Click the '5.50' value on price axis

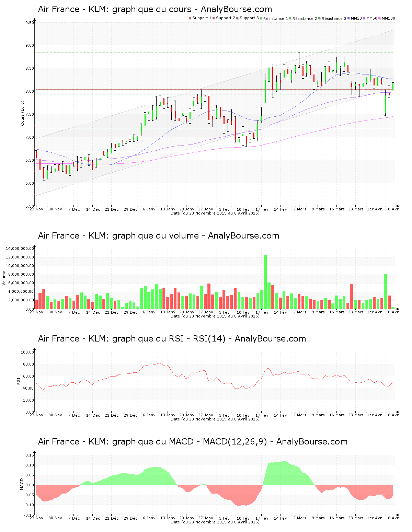pyautogui.click(x=30, y=206)
